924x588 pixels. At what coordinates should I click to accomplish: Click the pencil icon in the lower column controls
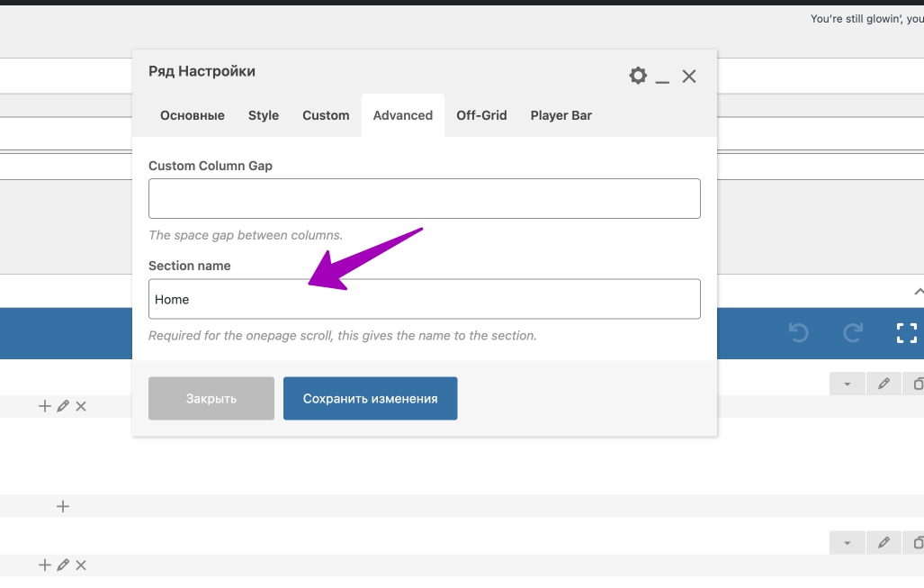pos(63,565)
